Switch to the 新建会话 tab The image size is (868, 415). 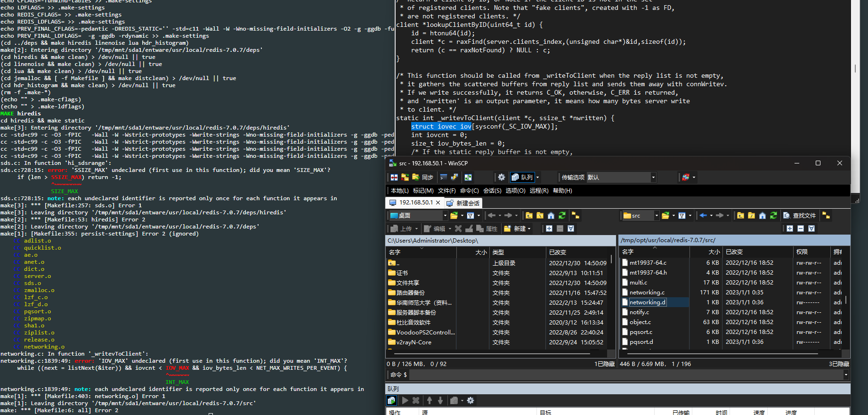coord(463,203)
